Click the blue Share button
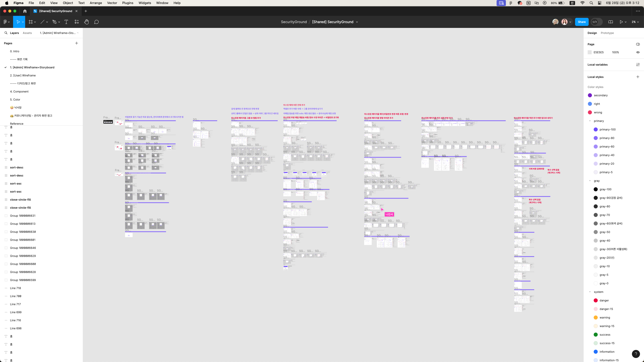 click(x=581, y=22)
